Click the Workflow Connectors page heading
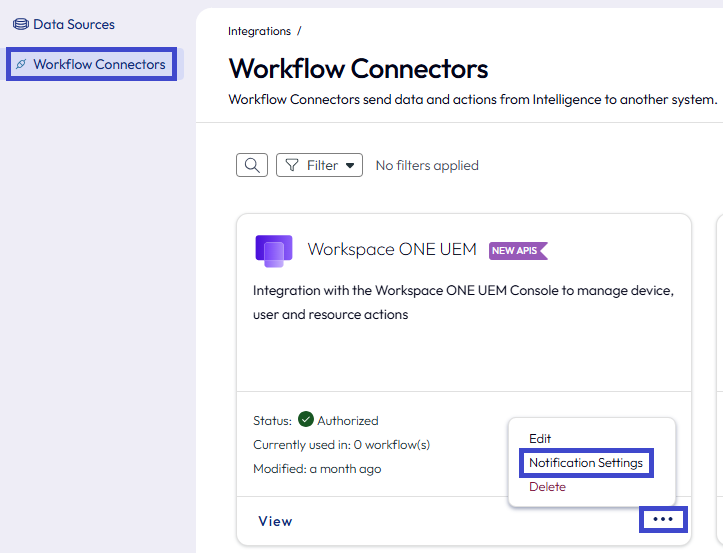The image size is (723, 553). [358, 69]
